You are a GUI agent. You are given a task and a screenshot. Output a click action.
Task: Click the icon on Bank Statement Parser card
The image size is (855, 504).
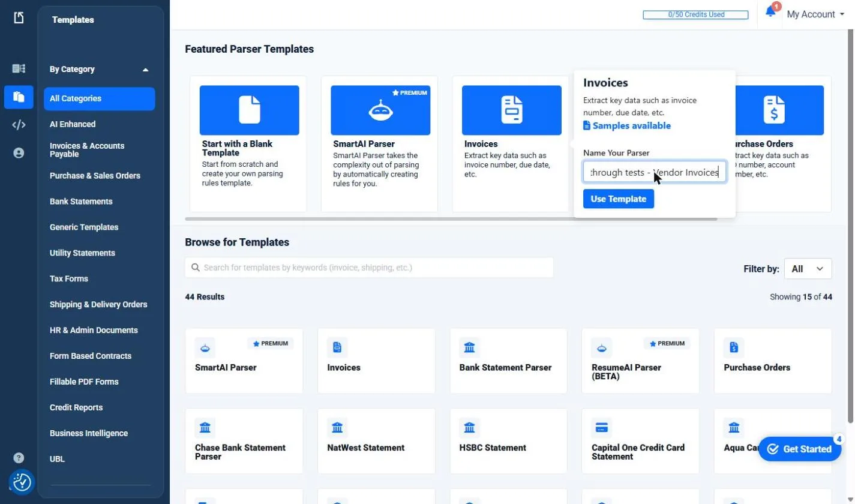tap(469, 347)
